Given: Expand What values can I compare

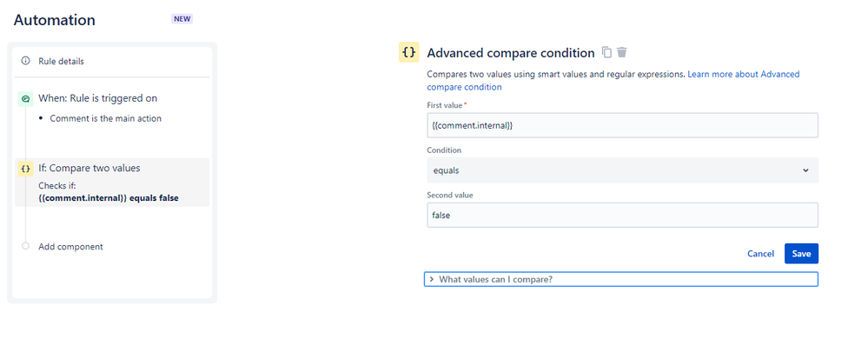Looking at the screenshot, I should pos(620,279).
